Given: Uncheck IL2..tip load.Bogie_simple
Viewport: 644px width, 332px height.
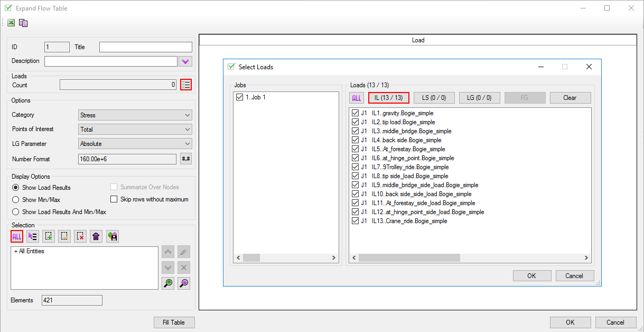Looking at the screenshot, I should [355, 122].
